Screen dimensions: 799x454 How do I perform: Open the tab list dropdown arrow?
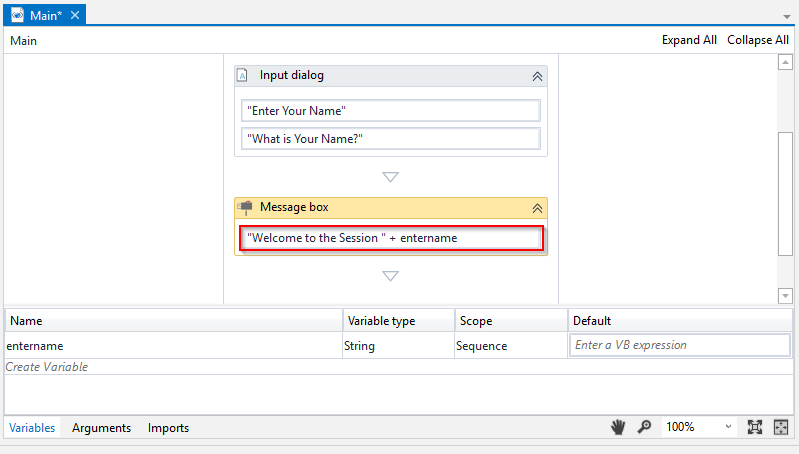[787, 17]
